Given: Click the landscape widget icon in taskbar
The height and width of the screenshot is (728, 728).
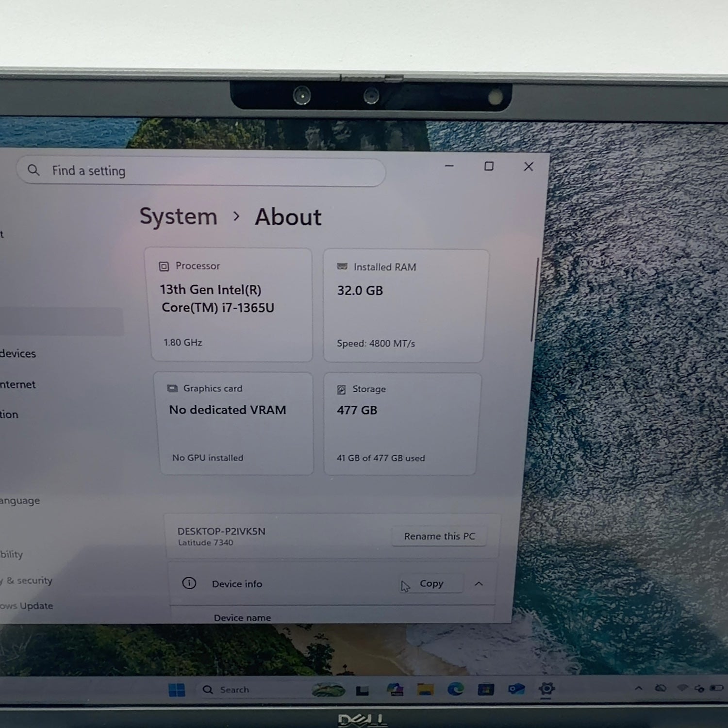Looking at the screenshot, I should [329, 690].
